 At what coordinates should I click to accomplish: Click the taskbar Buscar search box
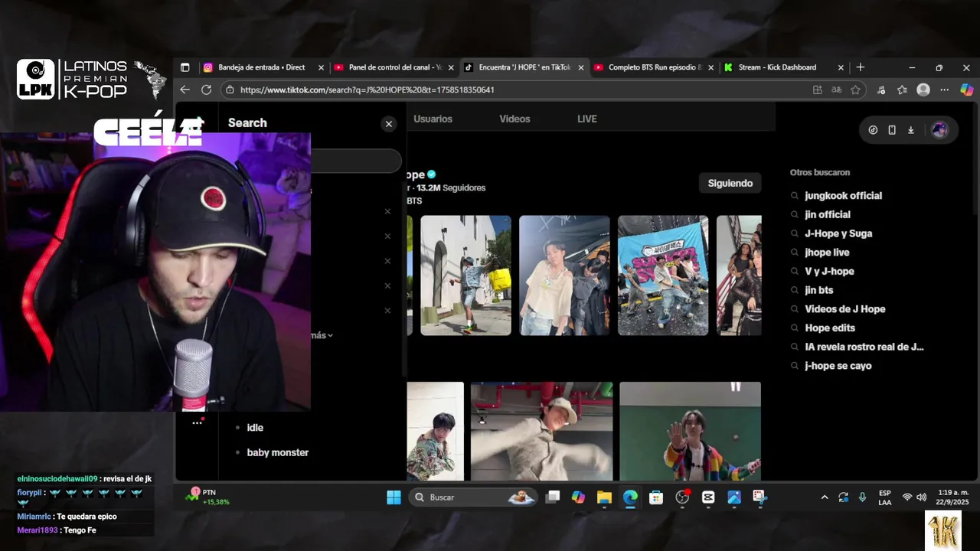click(472, 497)
